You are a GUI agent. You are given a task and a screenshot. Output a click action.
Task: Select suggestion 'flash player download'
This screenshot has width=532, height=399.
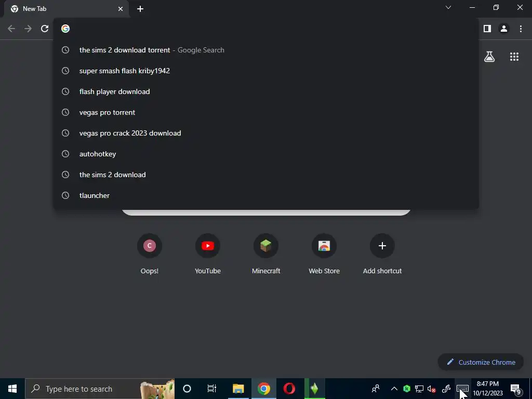coord(266,91)
